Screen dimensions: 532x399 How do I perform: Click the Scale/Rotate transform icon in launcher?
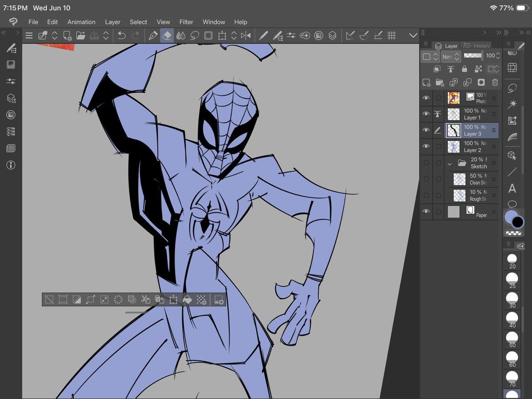(x=173, y=300)
